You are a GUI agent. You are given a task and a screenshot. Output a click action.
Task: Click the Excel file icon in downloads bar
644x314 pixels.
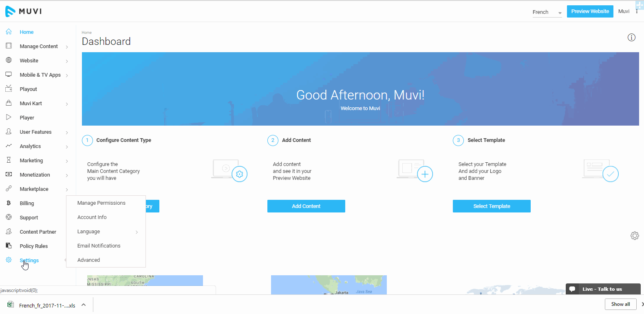10,305
